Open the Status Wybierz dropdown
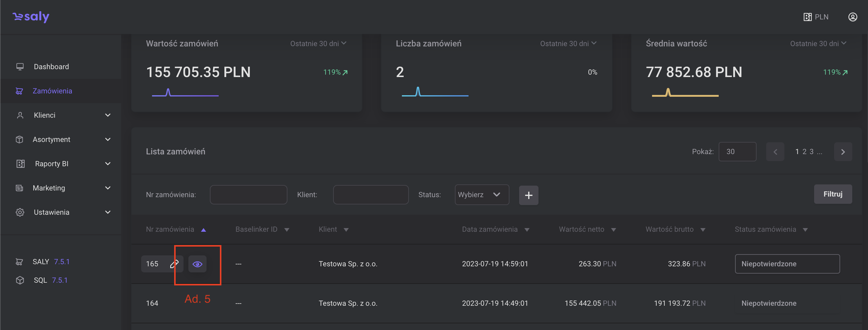868x330 pixels. pos(482,195)
